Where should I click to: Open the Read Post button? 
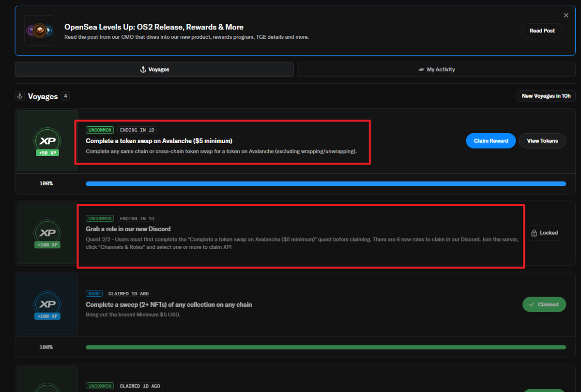[542, 30]
